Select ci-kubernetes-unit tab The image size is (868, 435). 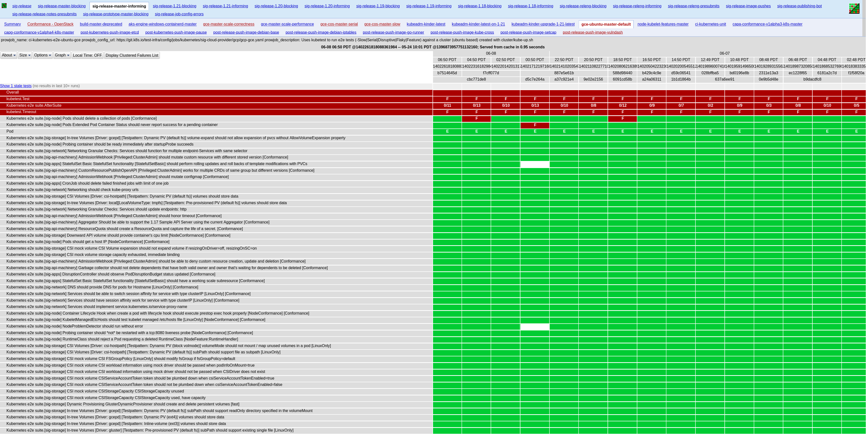[x=710, y=24]
